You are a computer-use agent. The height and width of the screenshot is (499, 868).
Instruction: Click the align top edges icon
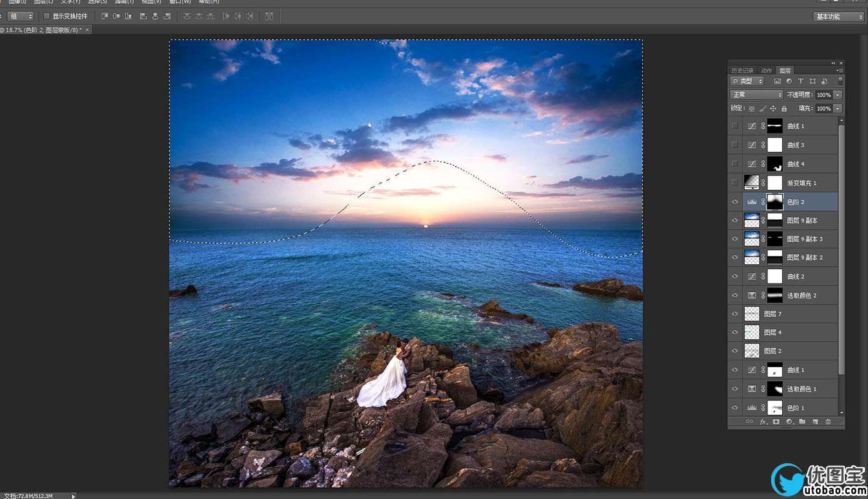(x=104, y=16)
